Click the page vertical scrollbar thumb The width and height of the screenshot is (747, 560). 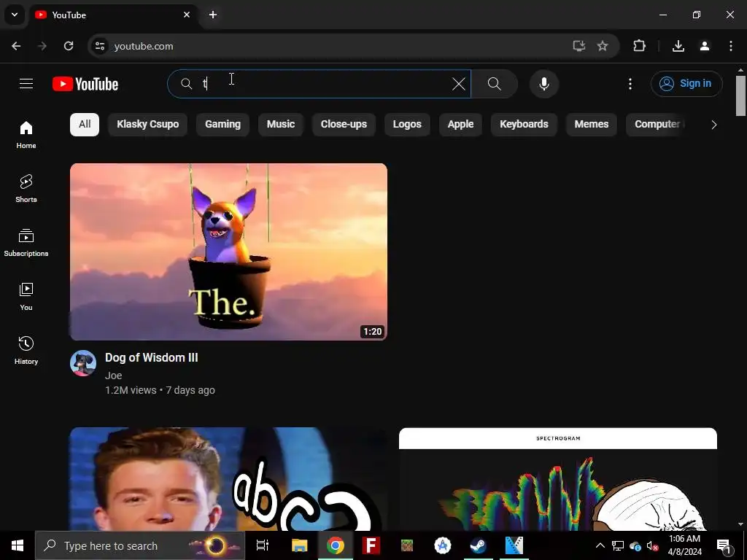[740, 96]
